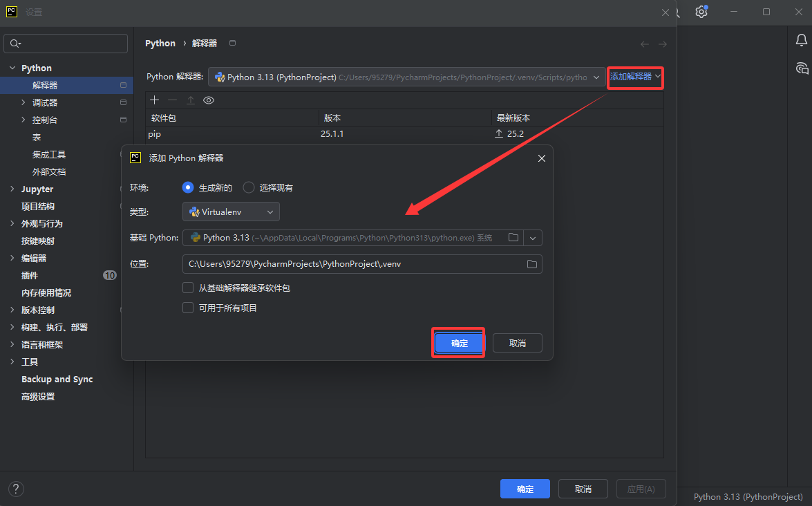Image resolution: width=812 pixels, height=506 pixels.
Task: Click the 最新版本 column header
Action: pyautogui.click(x=578, y=118)
